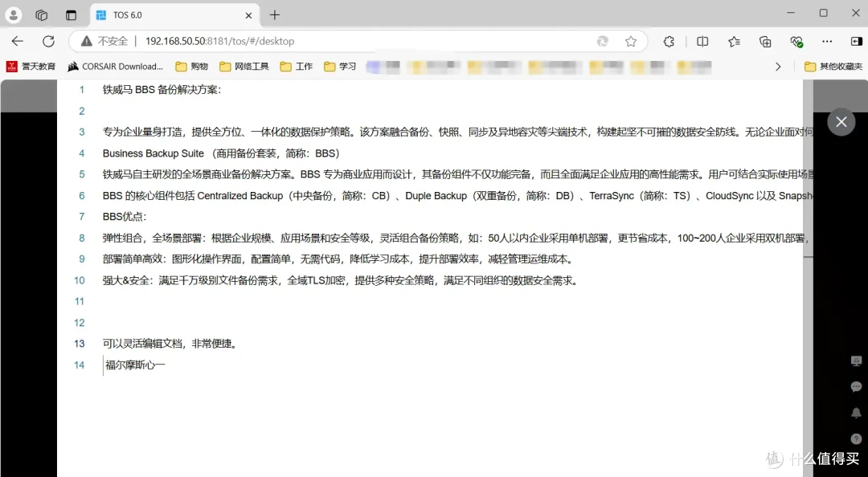This screenshot has height=477, width=868.
Task: Click line 6 text BBS 的核心组件包括
Action: point(149,196)
